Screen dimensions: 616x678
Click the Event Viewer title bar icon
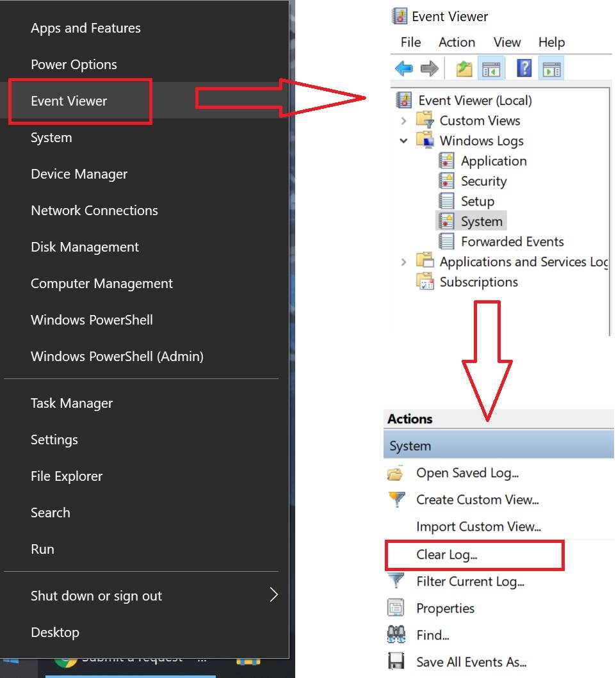400,16
